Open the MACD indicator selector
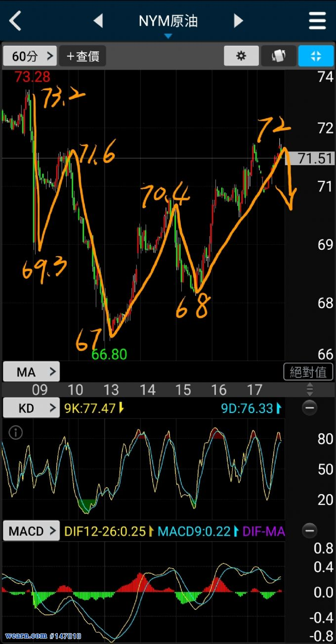The height and width of the screenshot is (644, 336). 31,531
